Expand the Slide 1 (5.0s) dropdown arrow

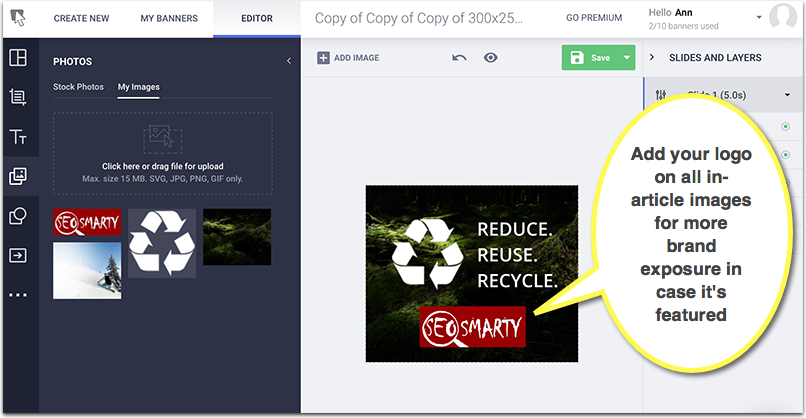pos(787,95)
